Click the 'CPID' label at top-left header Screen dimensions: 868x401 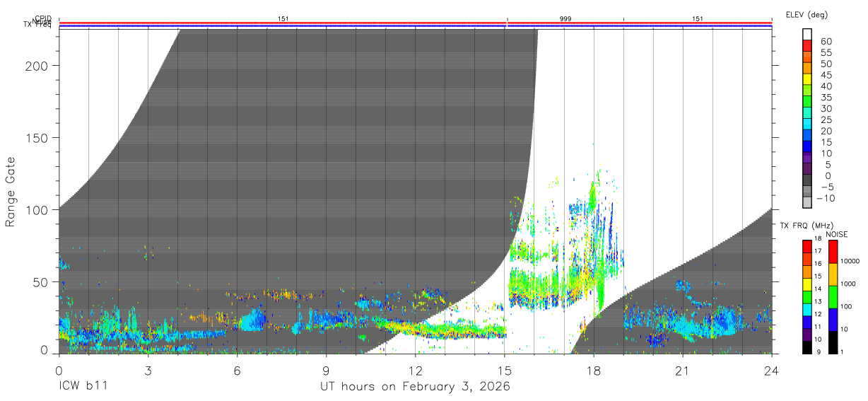43,19
